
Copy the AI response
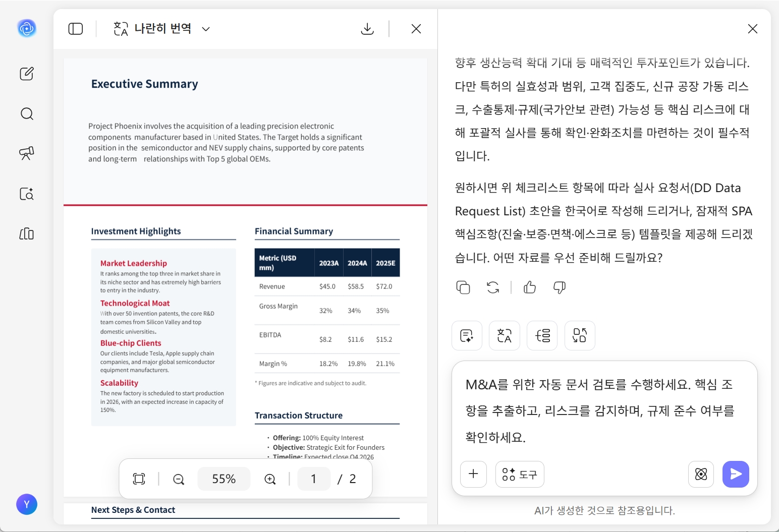[x=463, y=287]
